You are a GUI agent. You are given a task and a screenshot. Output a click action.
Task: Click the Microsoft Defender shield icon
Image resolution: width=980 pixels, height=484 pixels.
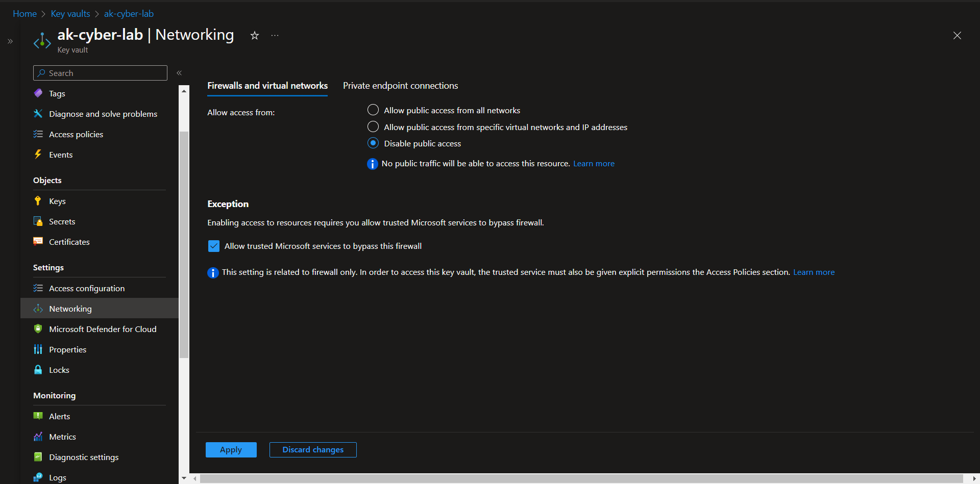(x=38, y=329)
